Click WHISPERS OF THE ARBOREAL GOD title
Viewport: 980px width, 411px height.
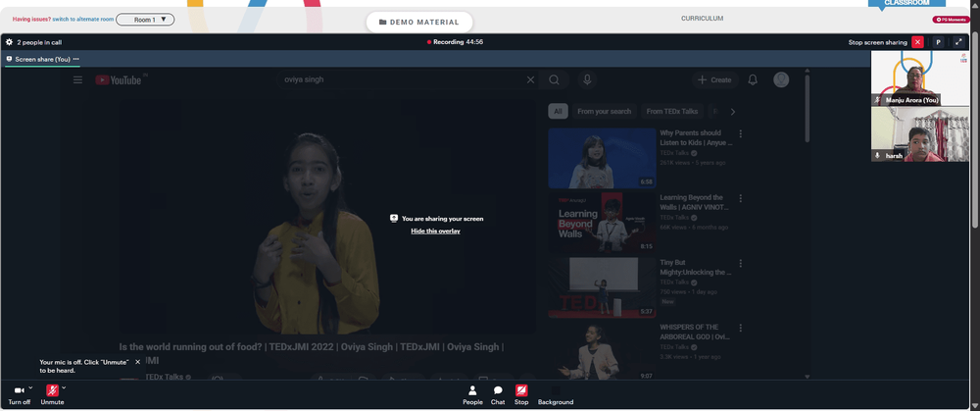pyautogui.click(x=695, y=332)
